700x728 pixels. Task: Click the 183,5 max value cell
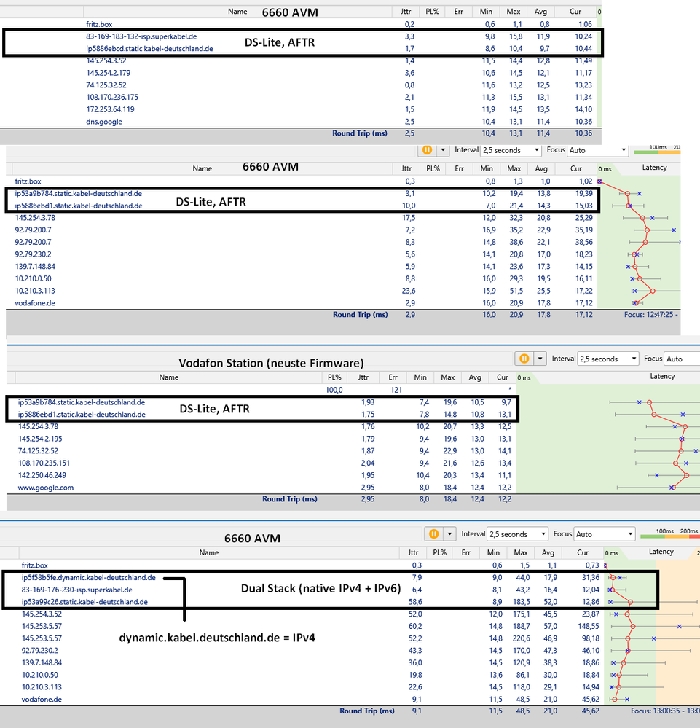(x=521, y=602)
